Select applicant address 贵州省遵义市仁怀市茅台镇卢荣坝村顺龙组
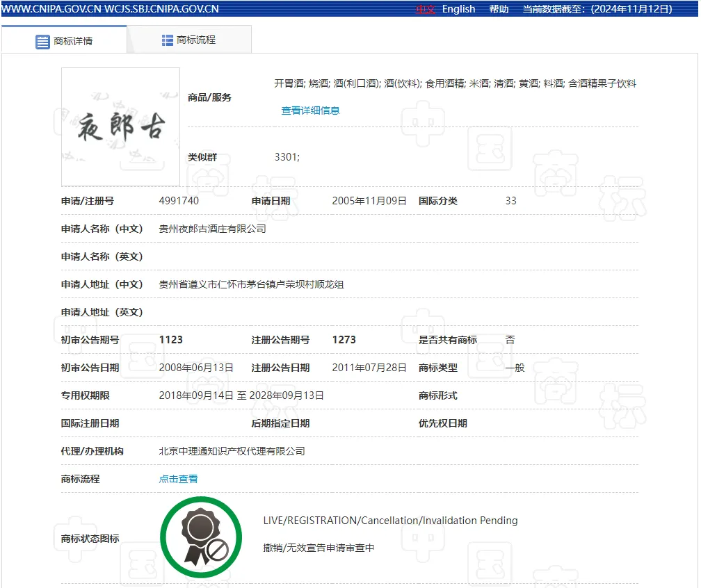This screenshot has width=701, height=588. point(251,284)
